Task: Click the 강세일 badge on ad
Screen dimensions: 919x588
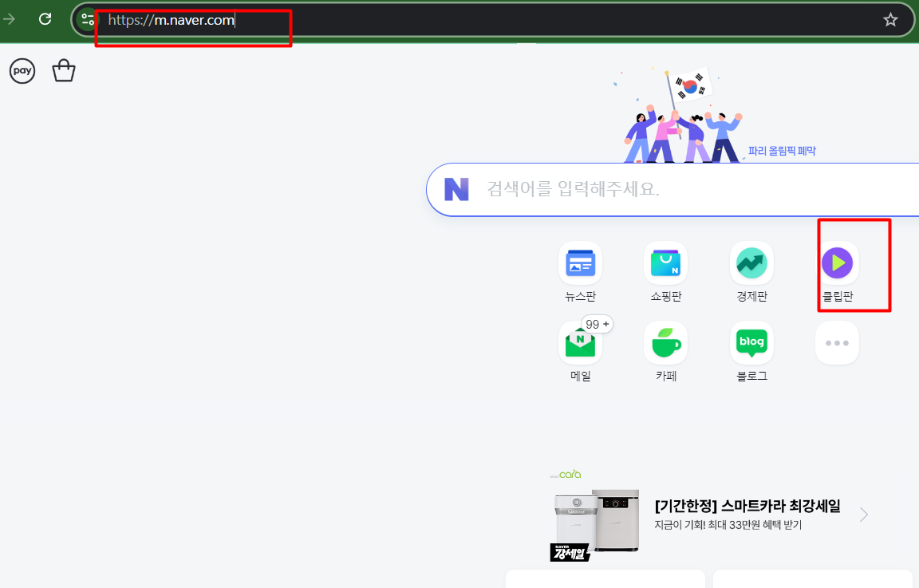Action: (570, 552)
